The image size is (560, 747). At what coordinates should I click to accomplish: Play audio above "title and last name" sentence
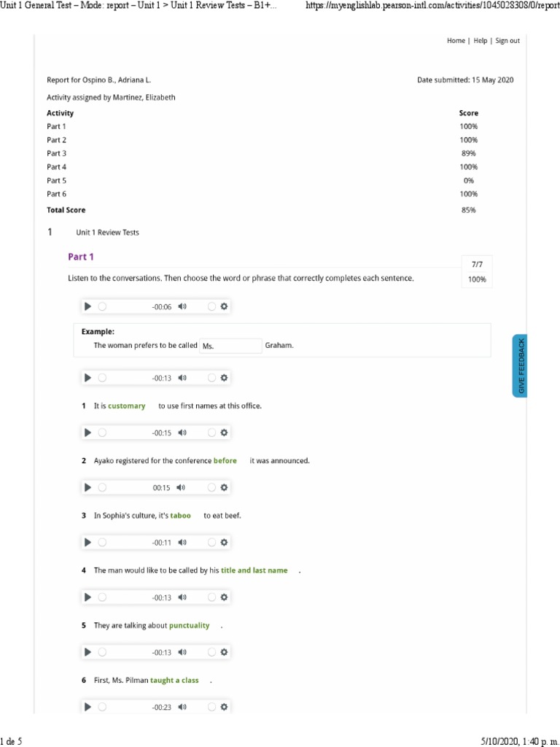(87, 542)
